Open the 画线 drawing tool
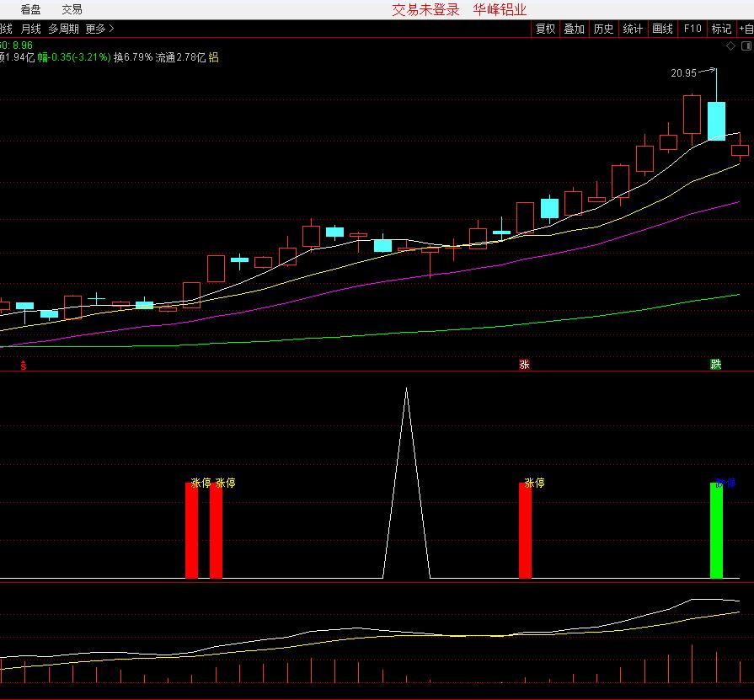This screenshot has height=700, width=754. coord(663,29)
